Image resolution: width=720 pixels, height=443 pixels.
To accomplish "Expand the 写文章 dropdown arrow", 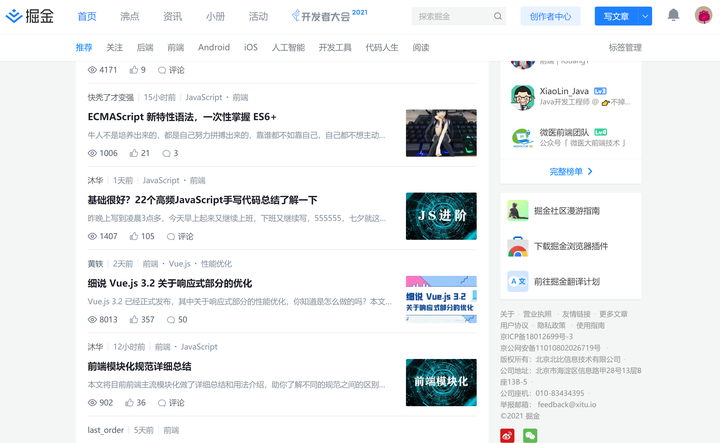I will click(645, 16).
